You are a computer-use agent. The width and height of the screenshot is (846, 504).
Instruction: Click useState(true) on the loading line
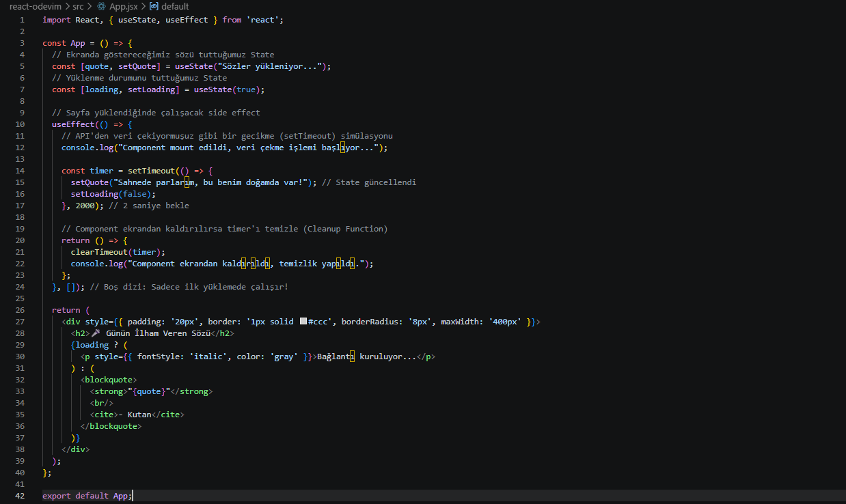(x=227, y=89)
